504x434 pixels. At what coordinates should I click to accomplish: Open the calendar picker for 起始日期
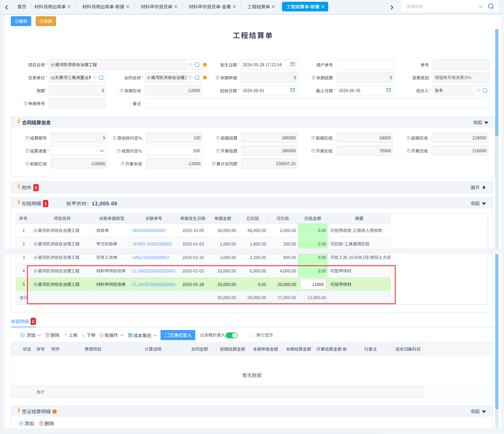[x=293, y=90]
